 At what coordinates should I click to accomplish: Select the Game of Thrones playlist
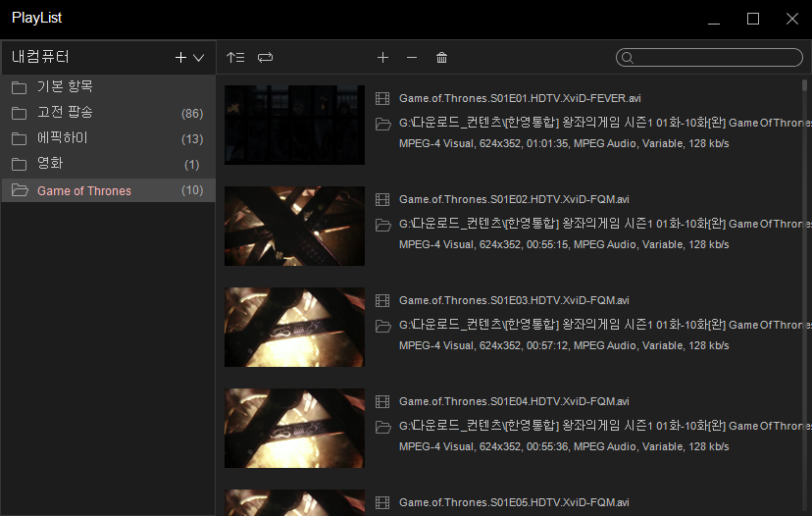point(108,190)
